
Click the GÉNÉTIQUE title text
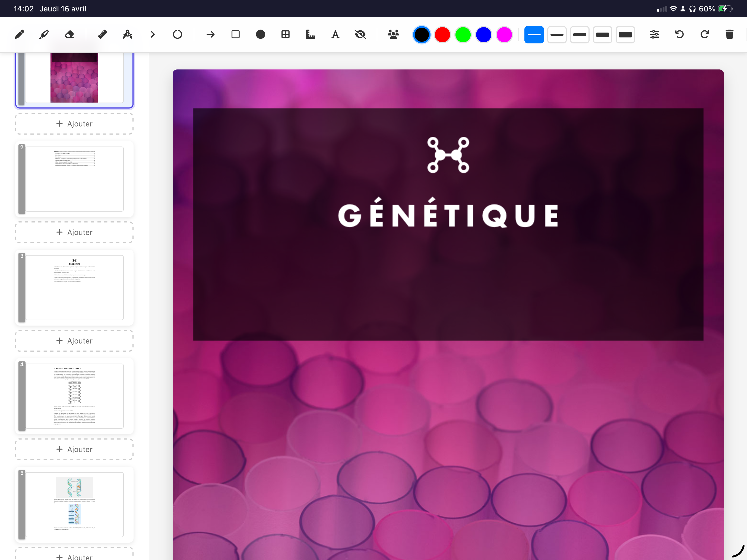448,213
